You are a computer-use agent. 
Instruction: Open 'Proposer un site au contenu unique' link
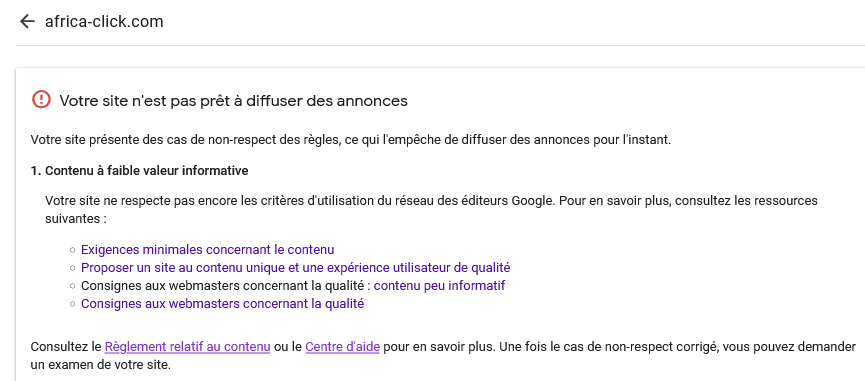tap(296, 268)
